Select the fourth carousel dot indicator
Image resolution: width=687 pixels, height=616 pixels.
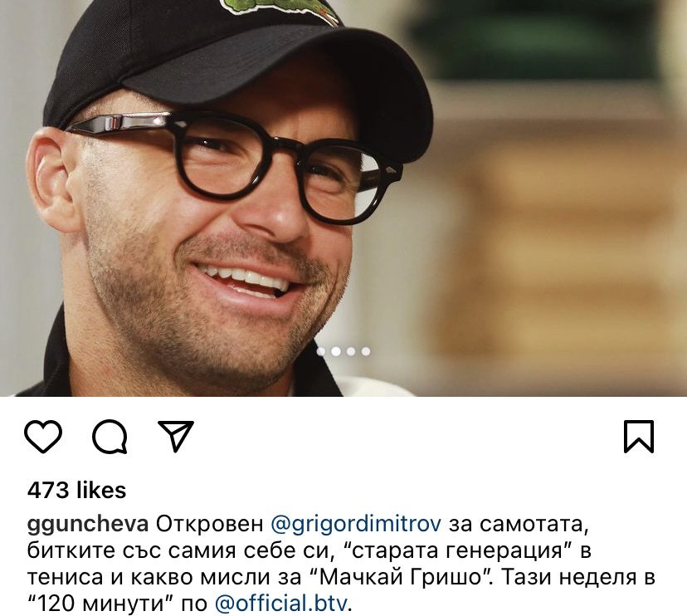(366, 351)
